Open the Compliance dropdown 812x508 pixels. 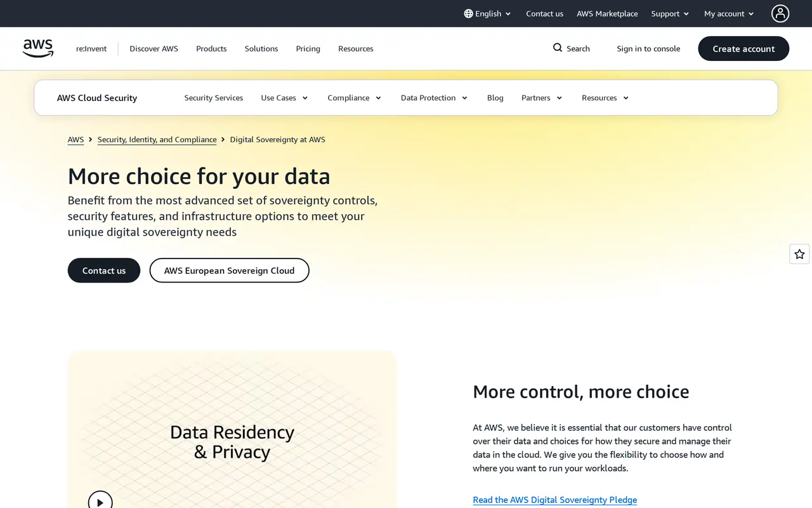click(x=355, y=98)
